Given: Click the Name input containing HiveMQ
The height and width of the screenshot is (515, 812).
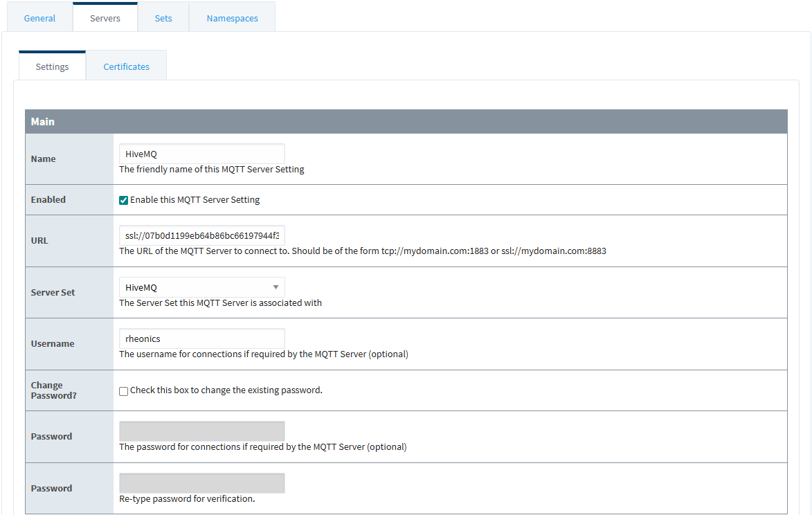Looking at the screenshot, I should pos(201,154).
